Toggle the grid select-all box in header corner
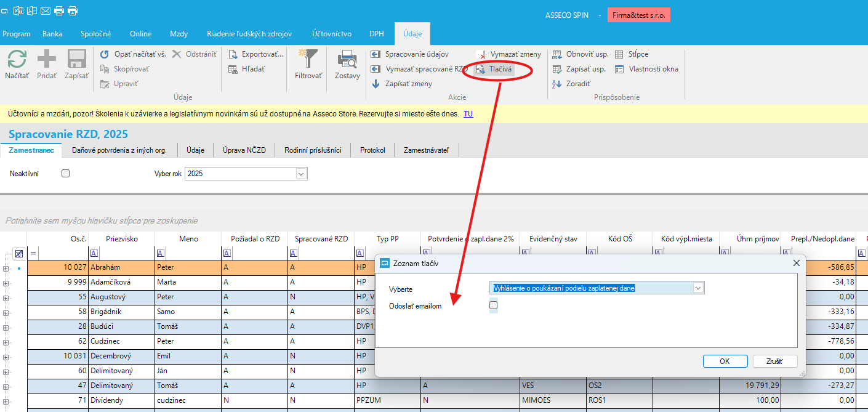The width and height of the screenshot is (868, 412). (x=19, y=254)
